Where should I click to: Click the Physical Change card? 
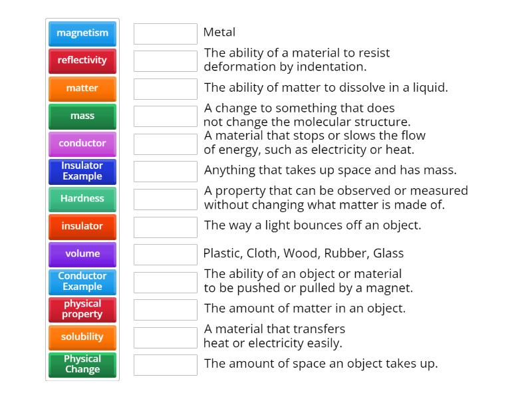click(82, 364)
